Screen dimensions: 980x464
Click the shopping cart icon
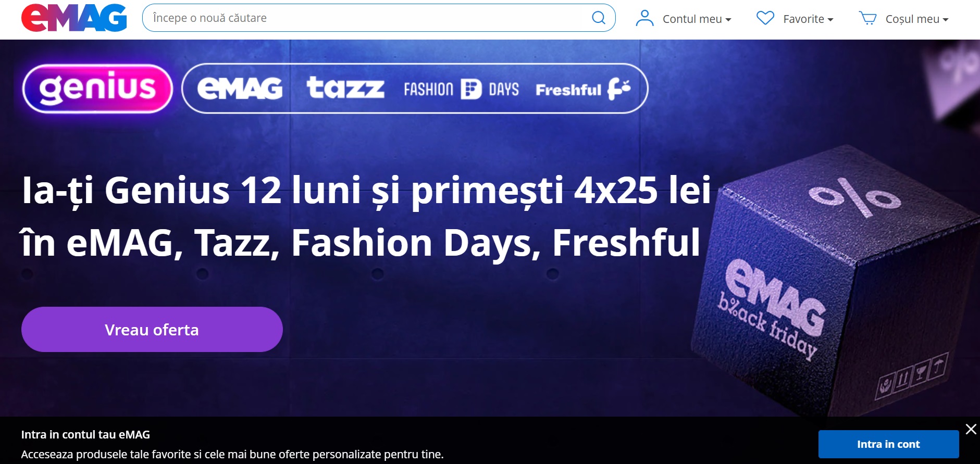[x=868, y=18]
